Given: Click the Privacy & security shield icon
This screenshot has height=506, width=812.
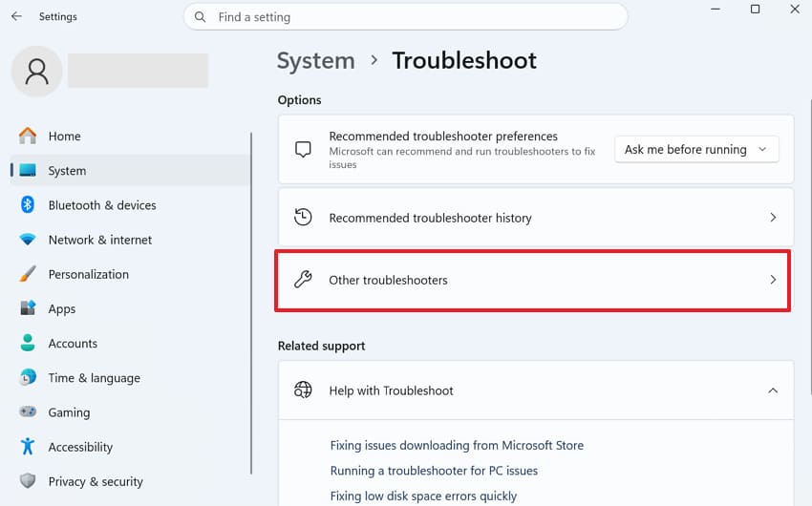Looking at the screenshot, I should click(x=28, y=480).
